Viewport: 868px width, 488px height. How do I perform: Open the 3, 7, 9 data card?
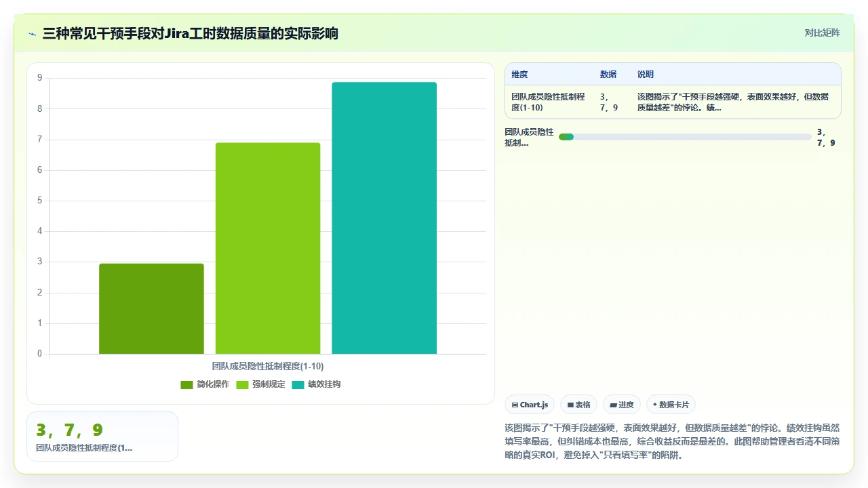[102, 436]
